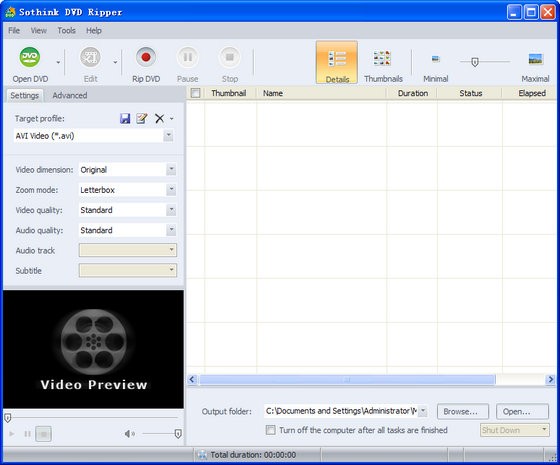Click the thumbnail size slider handle
The image size is (560, 465).
tap(475, 62)
